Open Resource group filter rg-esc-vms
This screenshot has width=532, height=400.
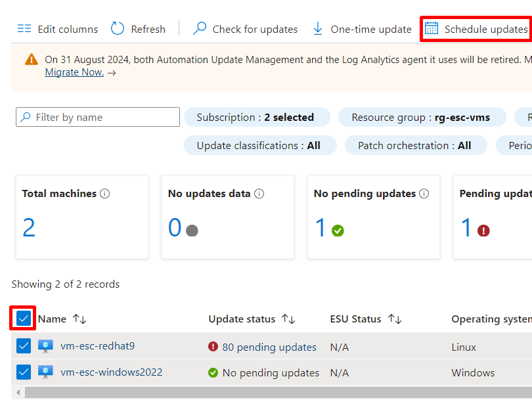tap(422, 117)
